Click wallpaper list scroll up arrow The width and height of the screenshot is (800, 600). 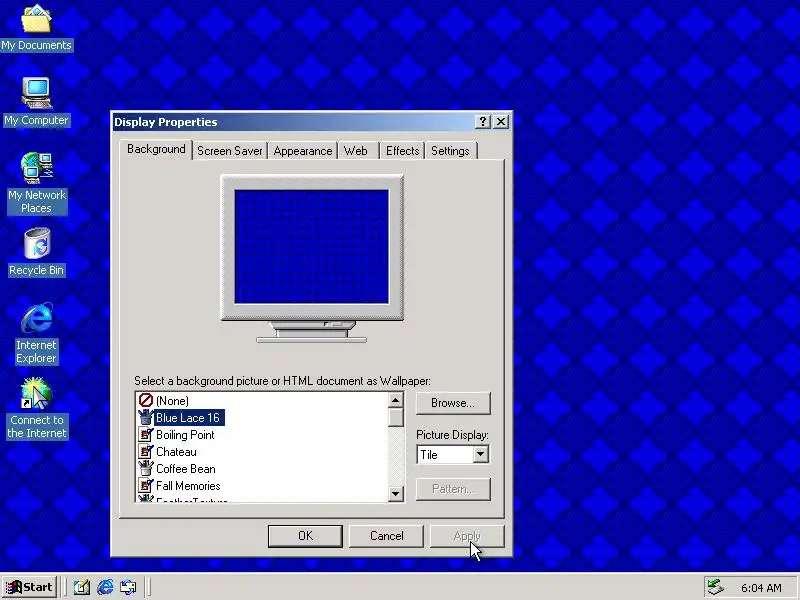pyautogui.click(x=395, y=400)
